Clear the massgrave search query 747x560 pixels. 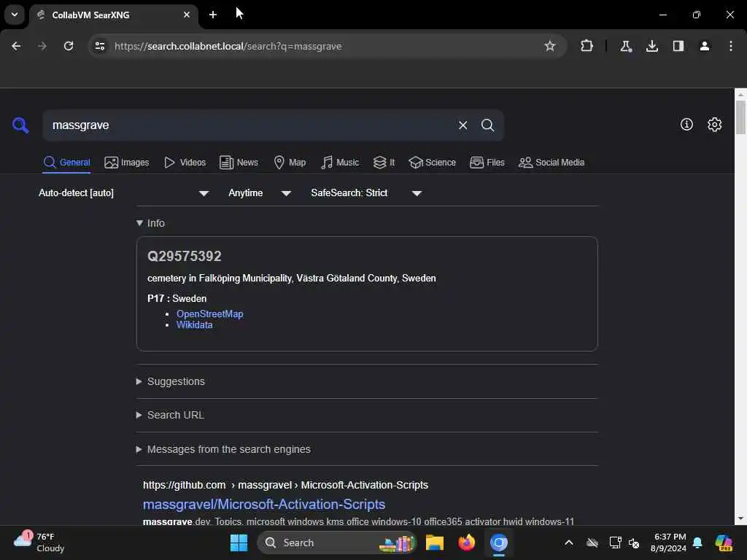(x=462, y=125)
